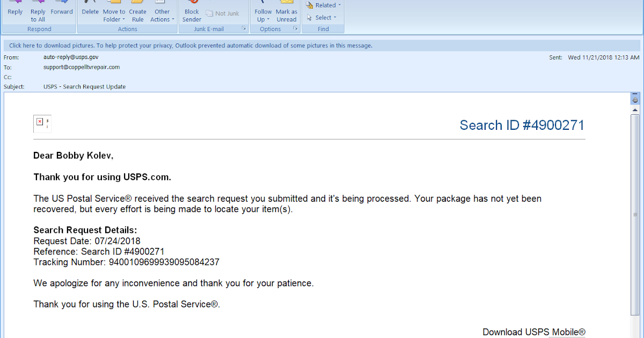This screenshot has width=644, height=338.
Task: Toggle the message to Mark as Unread
Action: tap(286, 12)
